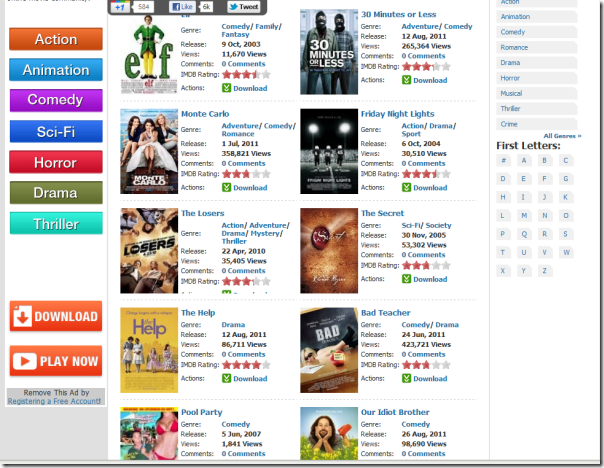Select Comedy in right genre list
This screenshot has width=604, height=468.
coord(537,32)
